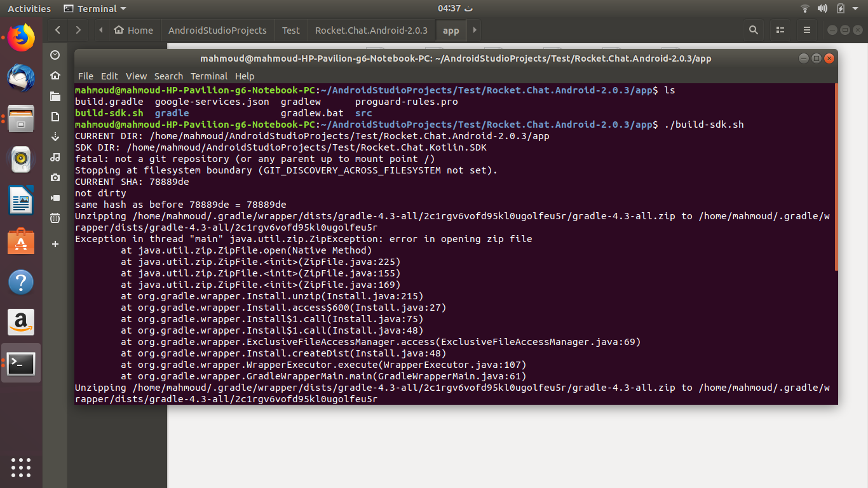Show Applications grid in the dock
Screen dimensions: 868x488
[x=21, y=467]
